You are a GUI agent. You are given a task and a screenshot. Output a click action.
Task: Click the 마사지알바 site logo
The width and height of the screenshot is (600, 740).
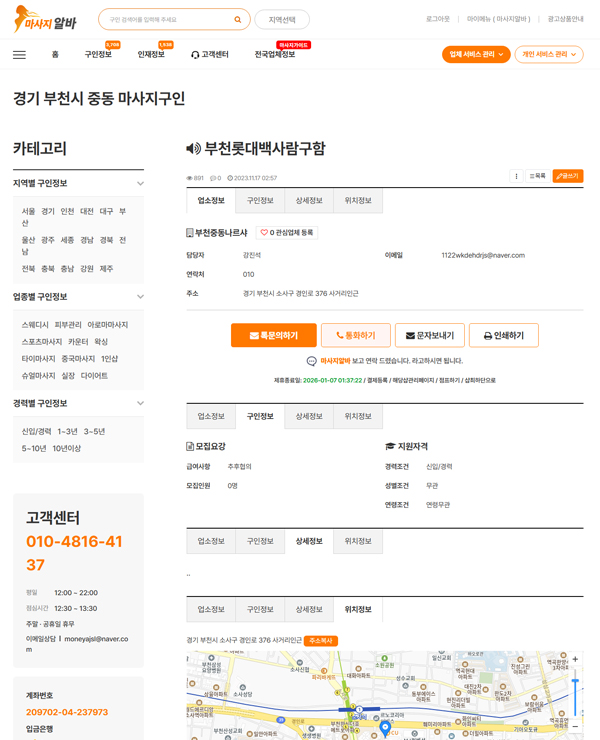(x=44, y=19)
